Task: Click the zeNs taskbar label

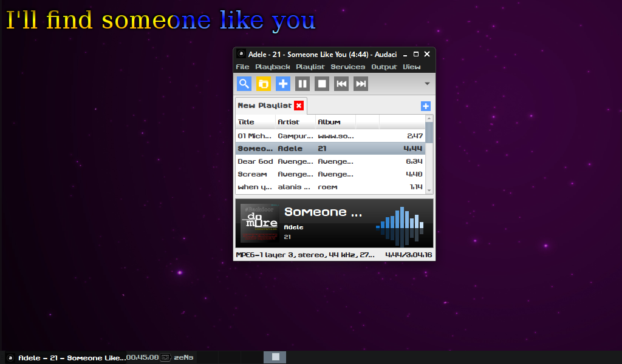Action: pyautogui.click(x=183, y=357)
